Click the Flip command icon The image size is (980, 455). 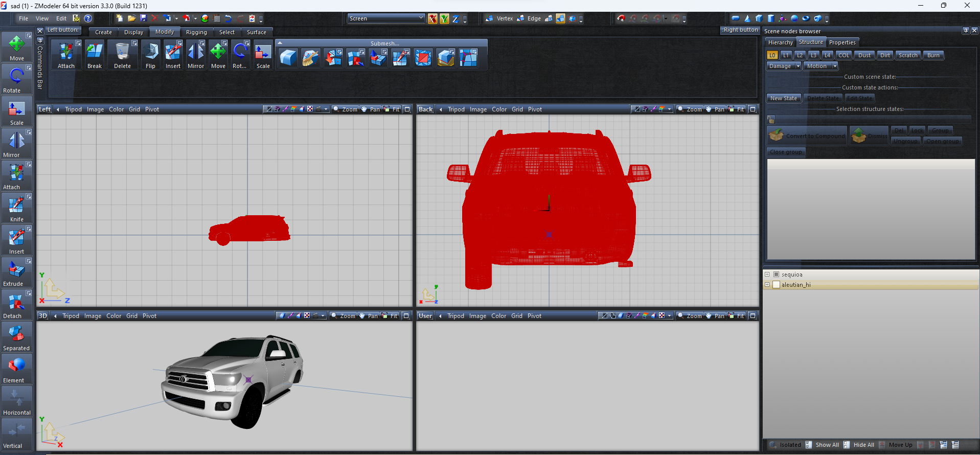tap(150, 55)
